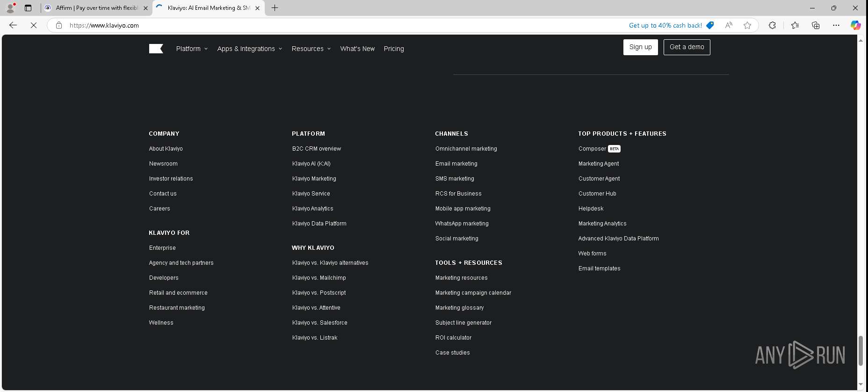Expand the Resources menu

click(x=311, y=49)
